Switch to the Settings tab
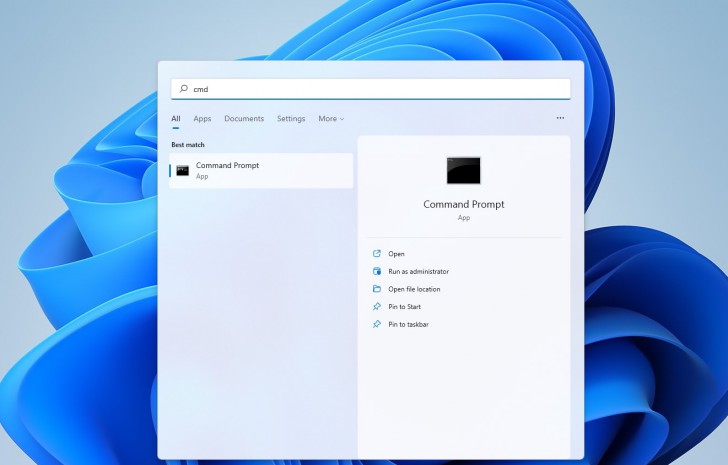 [x=291, y=119]
